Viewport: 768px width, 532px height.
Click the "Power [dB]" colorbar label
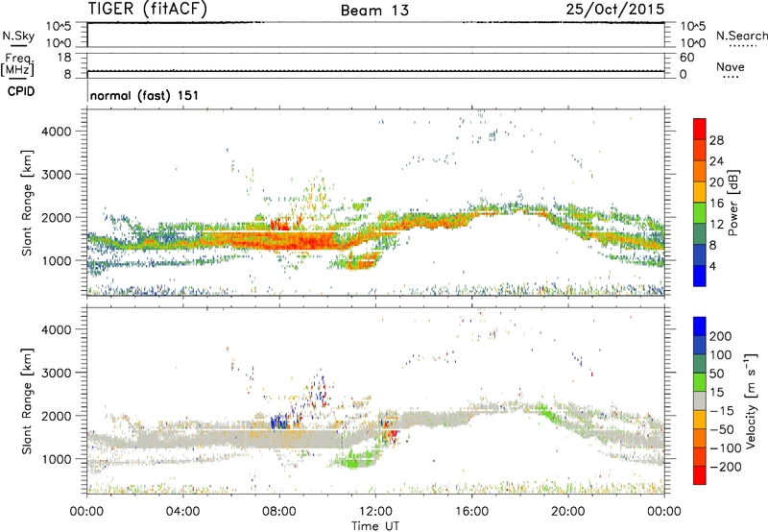(732, 203)
